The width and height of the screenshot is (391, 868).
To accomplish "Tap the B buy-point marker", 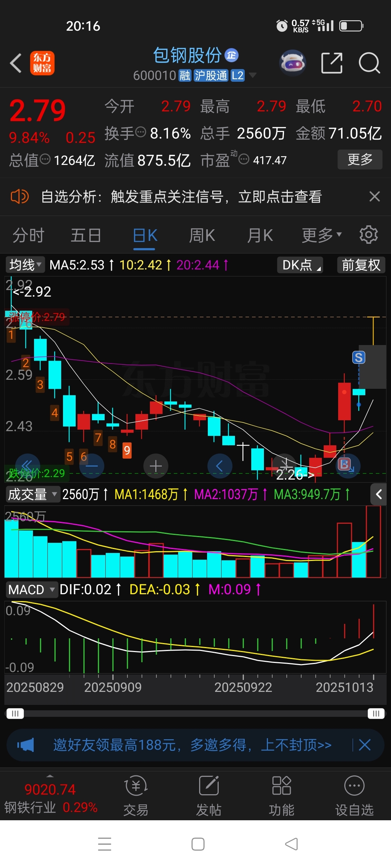I will click(344, 464).
